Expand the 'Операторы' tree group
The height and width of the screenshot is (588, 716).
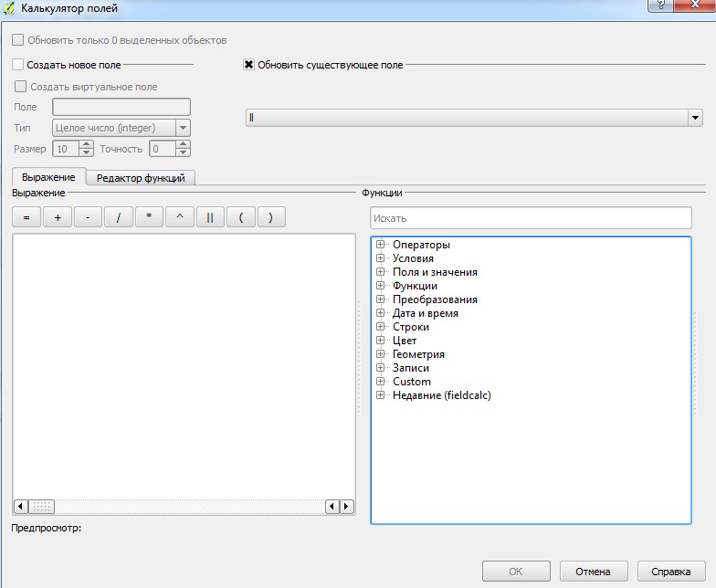coord(380,245)
